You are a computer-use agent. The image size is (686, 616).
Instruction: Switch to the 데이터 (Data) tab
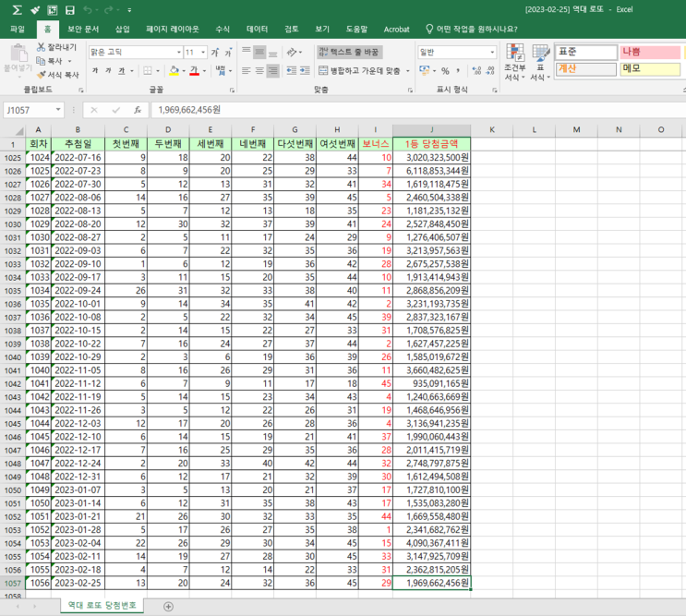tap(257, 30)
